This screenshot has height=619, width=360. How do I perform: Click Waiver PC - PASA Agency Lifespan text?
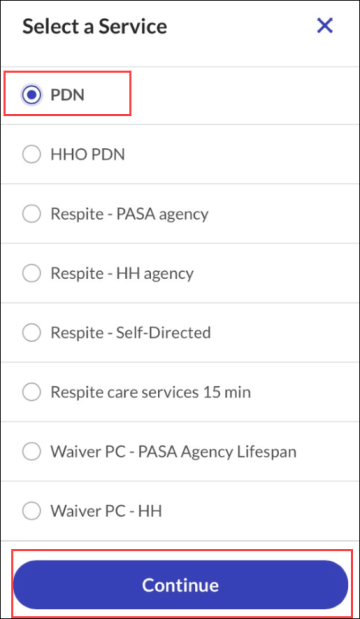[x=173, y=452]
